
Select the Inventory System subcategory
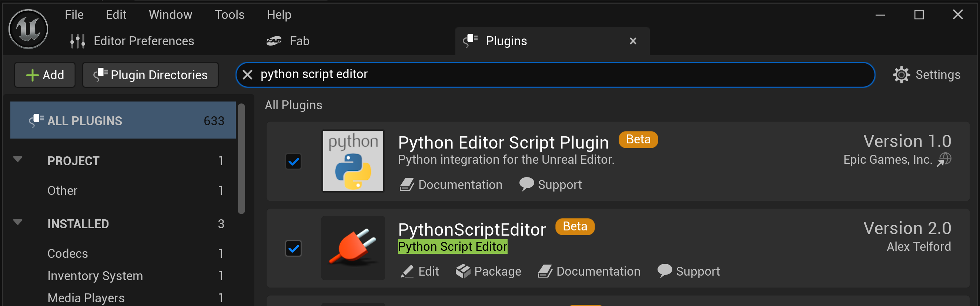tap(95, 276)
